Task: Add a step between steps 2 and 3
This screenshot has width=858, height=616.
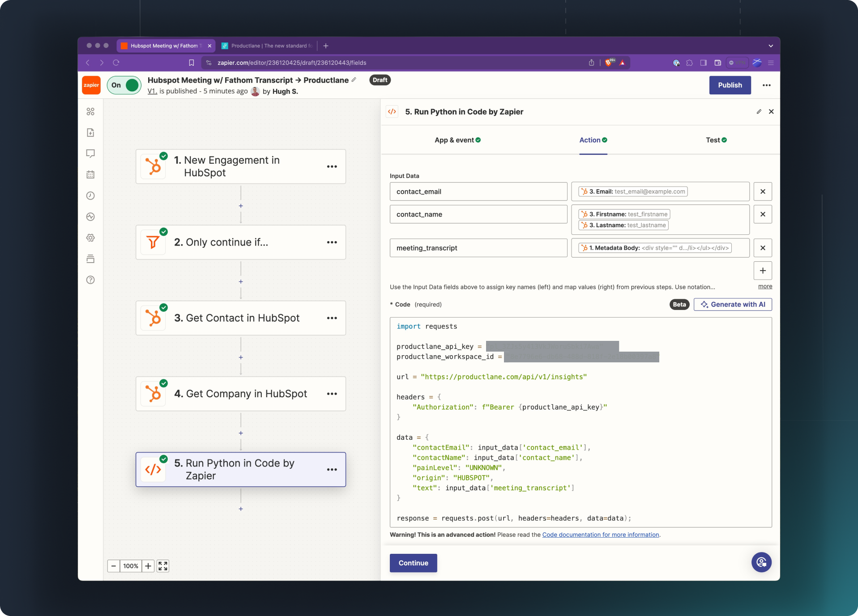Action: pos(241,281)
